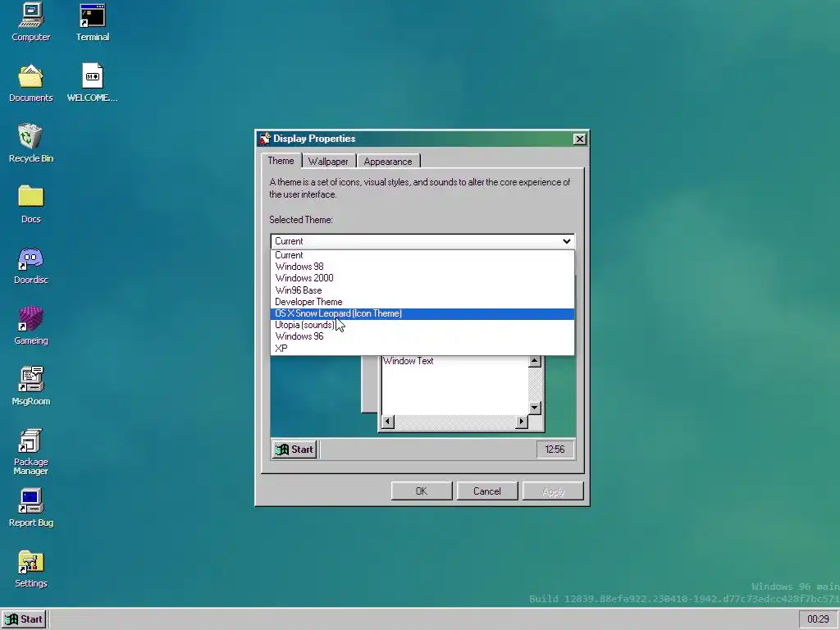The width and height of the screenshot is (840, 630).
Task: Choose Developer Theme option
Action: click(422, 302)
